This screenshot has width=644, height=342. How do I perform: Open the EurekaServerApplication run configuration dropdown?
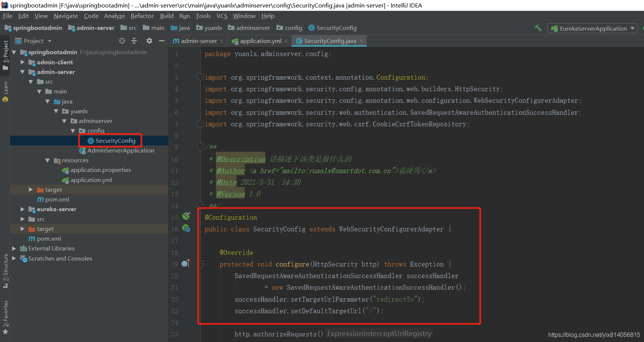pos(592,28)
